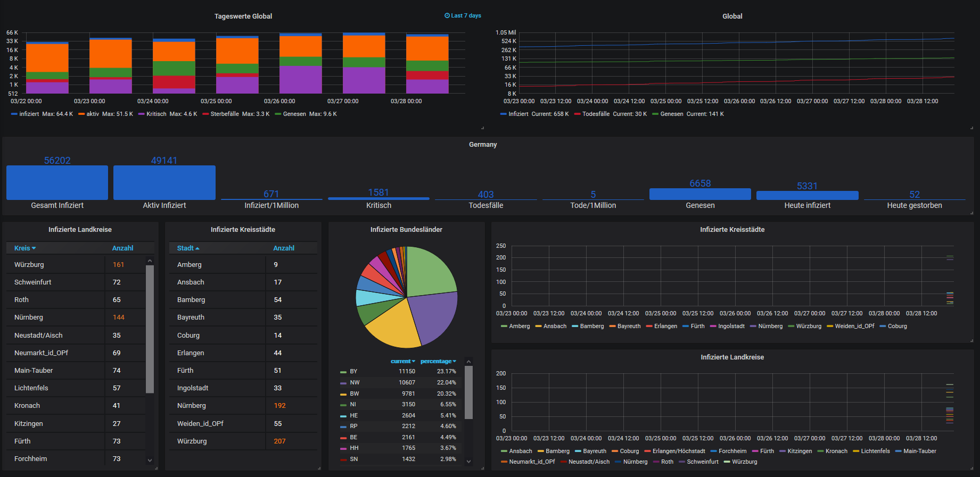
Task: Click Forchheim in the Landkreise table
Action: [30, 459]
